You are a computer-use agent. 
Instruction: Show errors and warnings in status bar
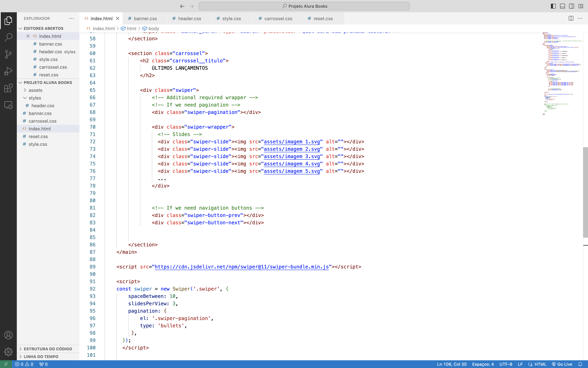24,364
